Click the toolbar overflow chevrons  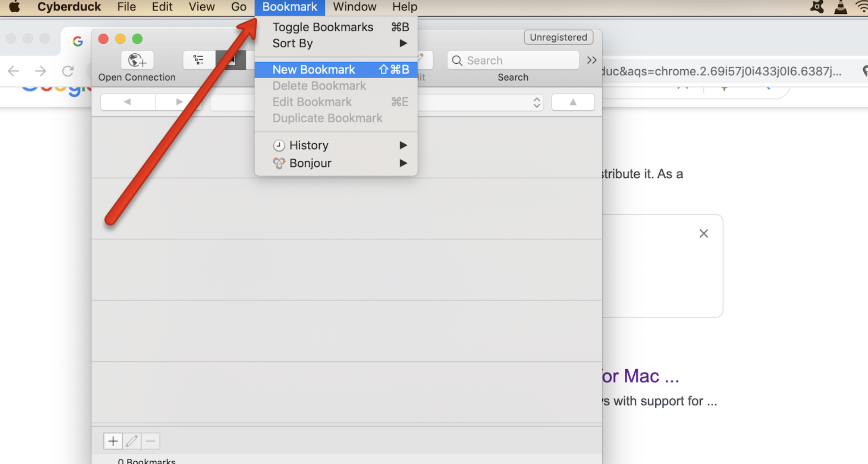click(592, 60)
